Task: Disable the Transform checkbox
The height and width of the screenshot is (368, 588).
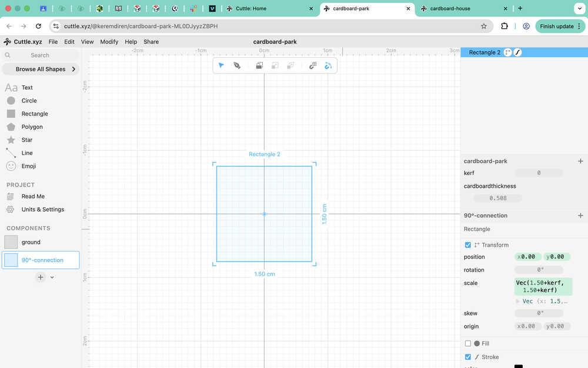Action: (467, 245)
